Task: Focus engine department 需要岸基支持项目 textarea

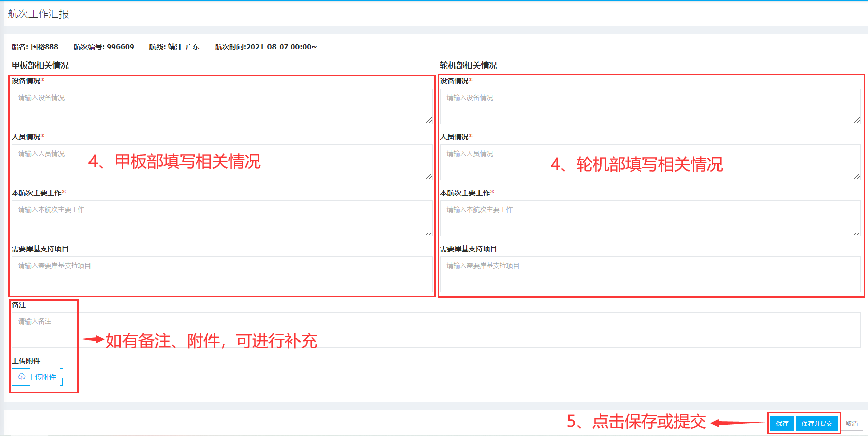Action: click(650, 274)
